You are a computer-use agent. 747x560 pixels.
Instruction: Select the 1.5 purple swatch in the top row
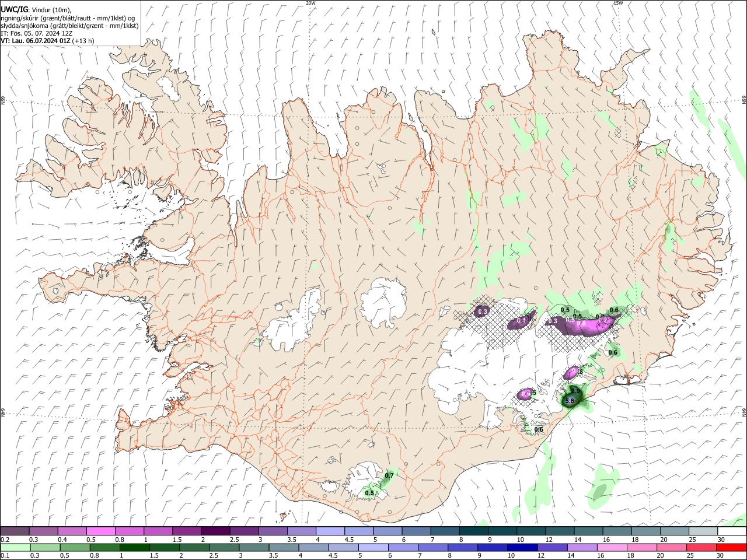pyautogui.click(x=187, y=531)
